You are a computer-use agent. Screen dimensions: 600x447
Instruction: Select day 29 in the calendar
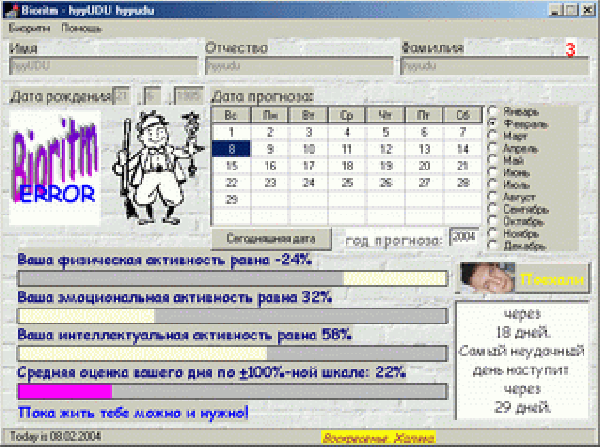click(231, 199)
